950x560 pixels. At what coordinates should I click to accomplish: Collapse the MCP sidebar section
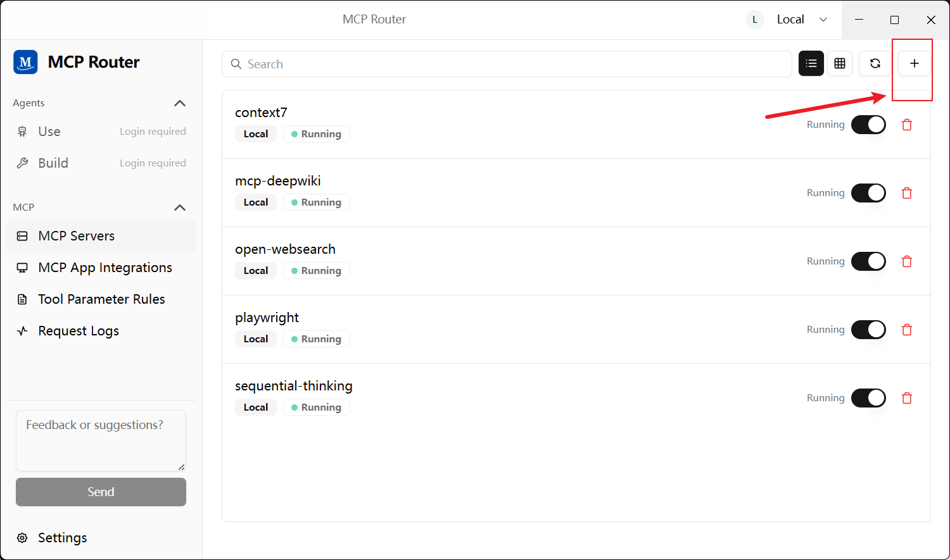180,208
